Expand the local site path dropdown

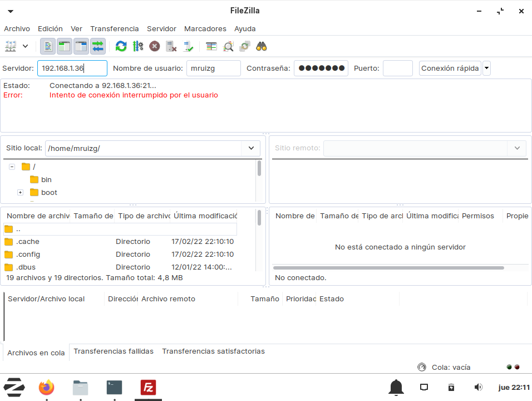click(x=251, y=148)
